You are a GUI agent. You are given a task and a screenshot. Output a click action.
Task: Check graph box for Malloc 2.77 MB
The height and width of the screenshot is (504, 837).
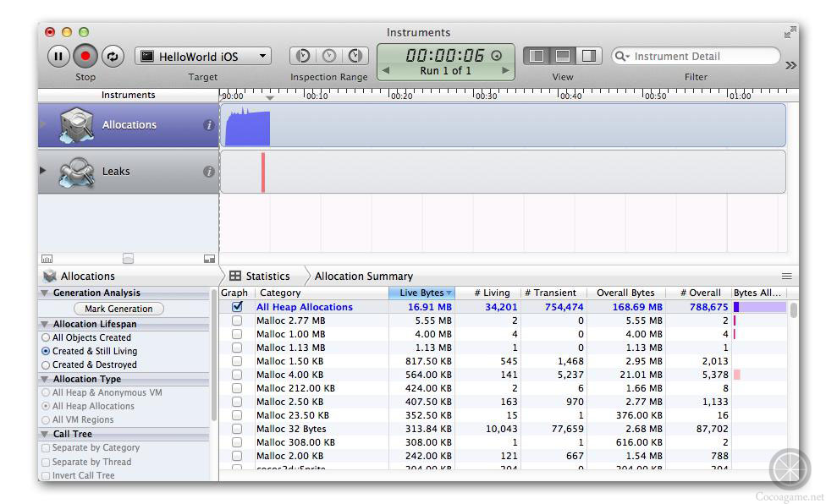(237, 320)
